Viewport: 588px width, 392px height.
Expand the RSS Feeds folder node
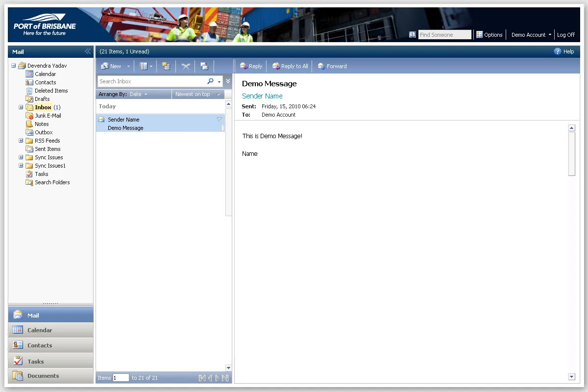tap(21, 141)
